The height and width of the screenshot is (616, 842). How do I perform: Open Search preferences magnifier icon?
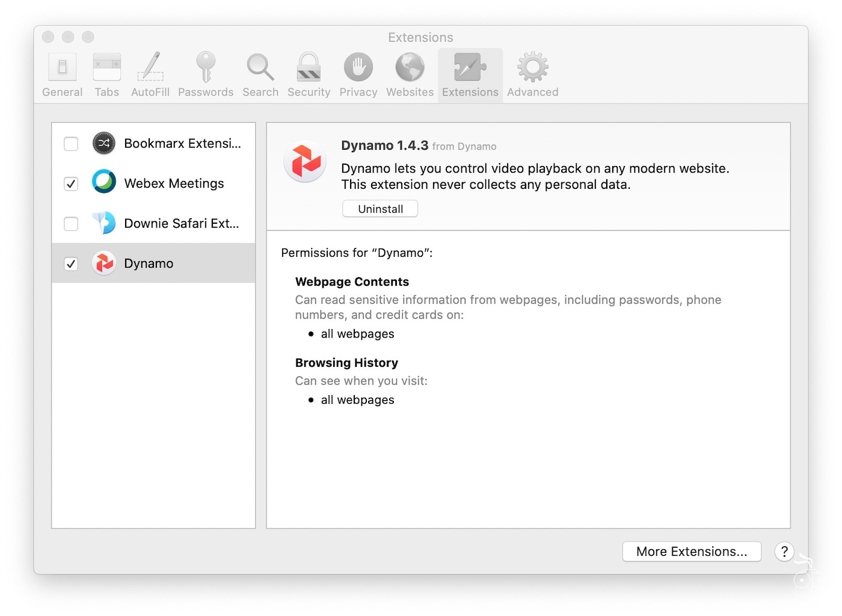coord(260,75)
